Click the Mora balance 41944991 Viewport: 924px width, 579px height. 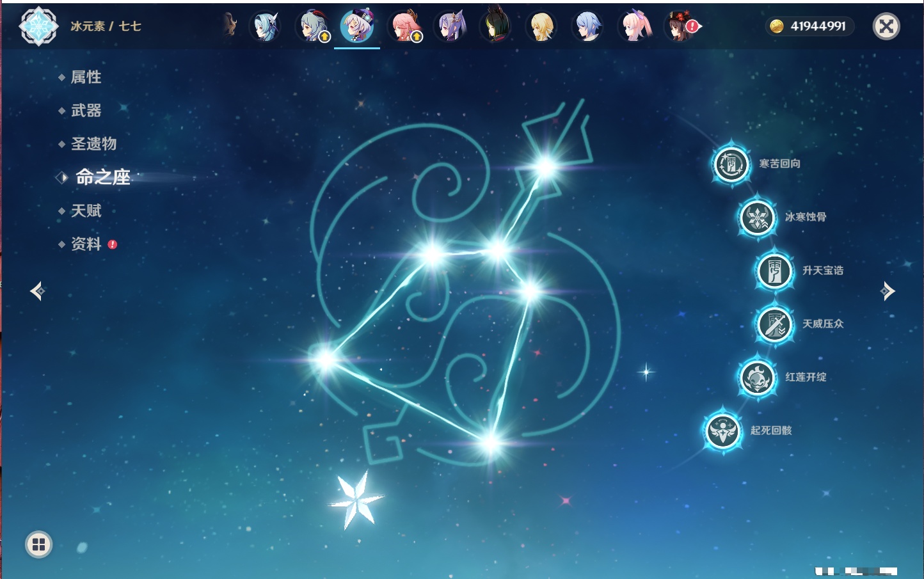(818, 26)
